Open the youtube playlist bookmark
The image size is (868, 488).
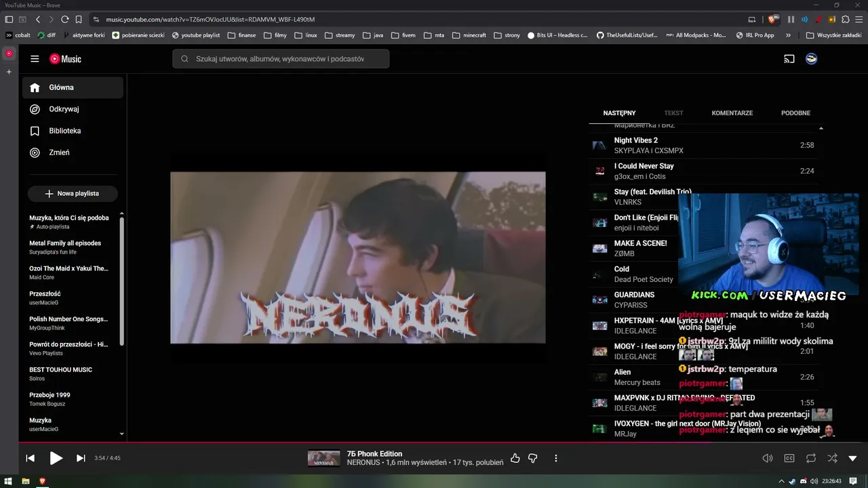pyautogui.click(x=196, y=35)
